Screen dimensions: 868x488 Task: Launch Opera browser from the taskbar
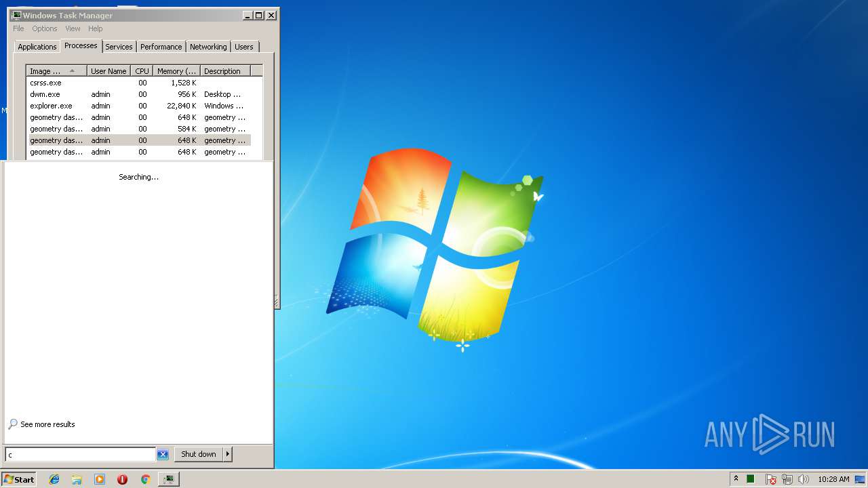click(123, 479)
